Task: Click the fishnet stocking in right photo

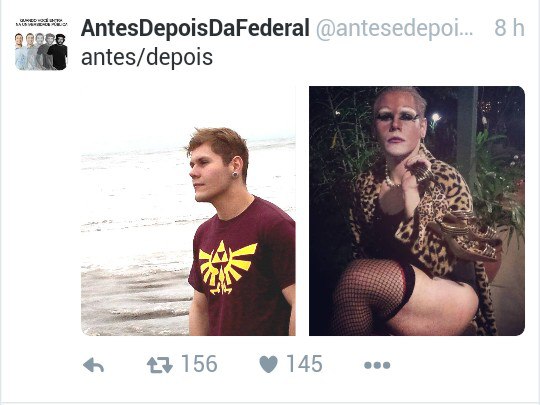Action: point(368,293)
